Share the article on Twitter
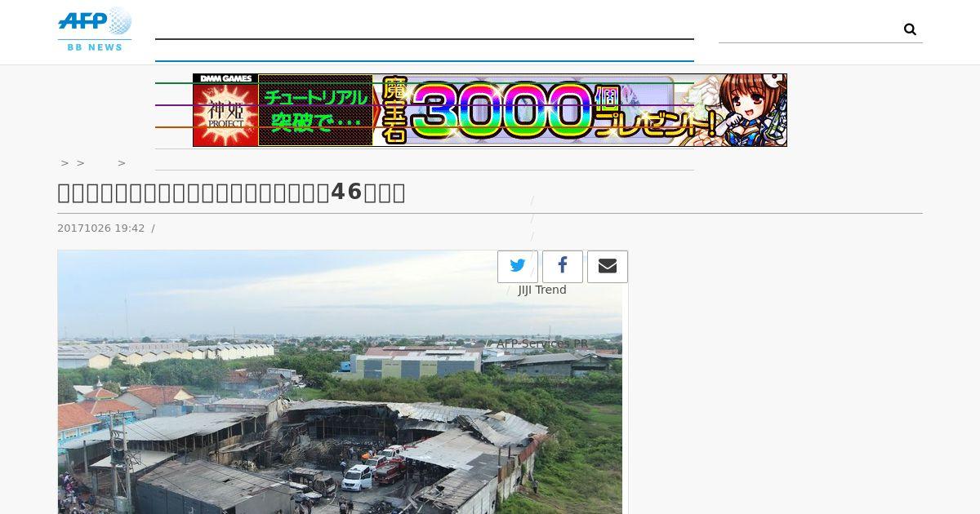Image resolution: width=980 pixels, height=514 pixels. (x=518, y=267)
